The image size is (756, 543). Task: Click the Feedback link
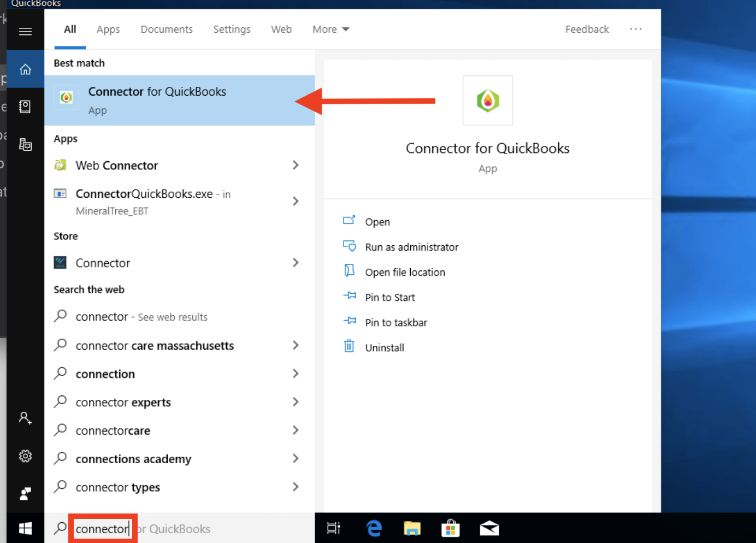coord(587,29)
